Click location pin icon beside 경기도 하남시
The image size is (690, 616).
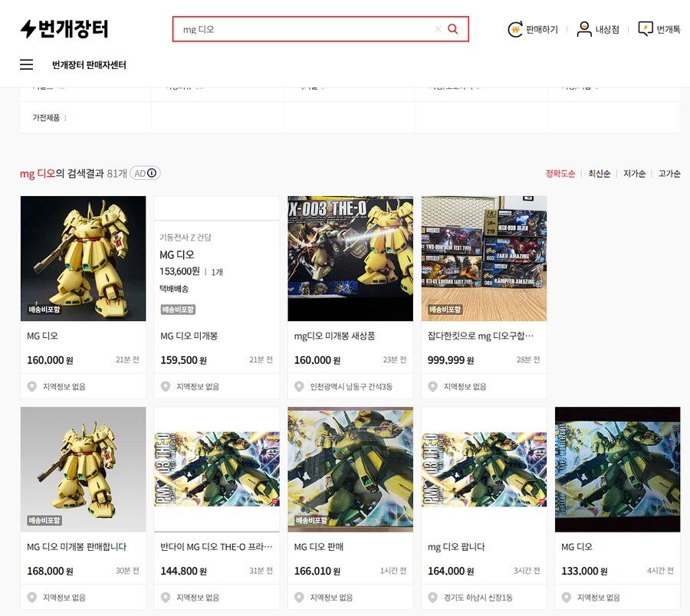[432, 598]
